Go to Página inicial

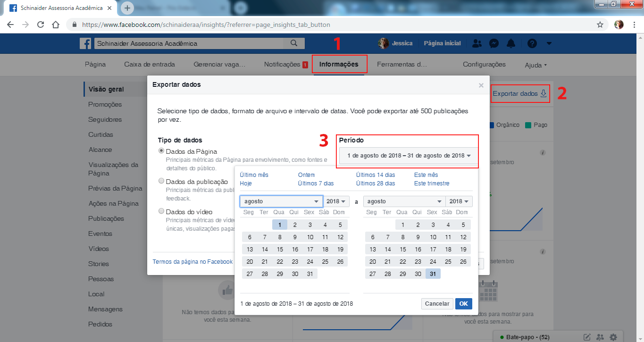[x=442, y=43]
